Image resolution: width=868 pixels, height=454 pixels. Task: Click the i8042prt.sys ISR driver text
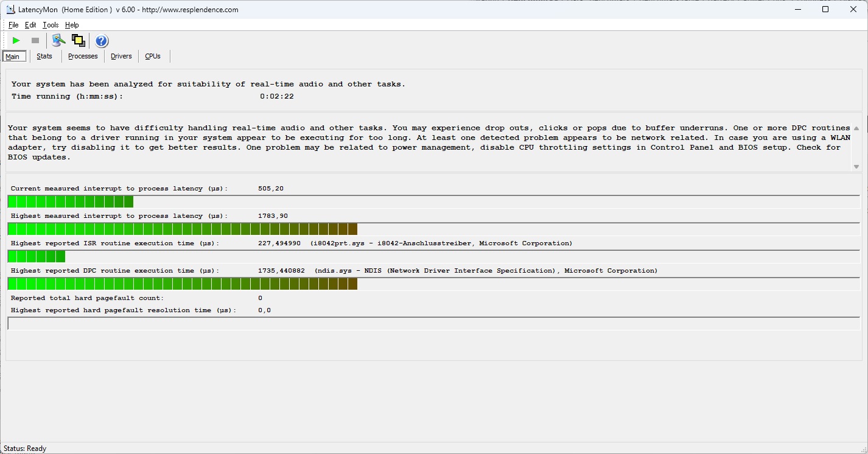point(441,243)
